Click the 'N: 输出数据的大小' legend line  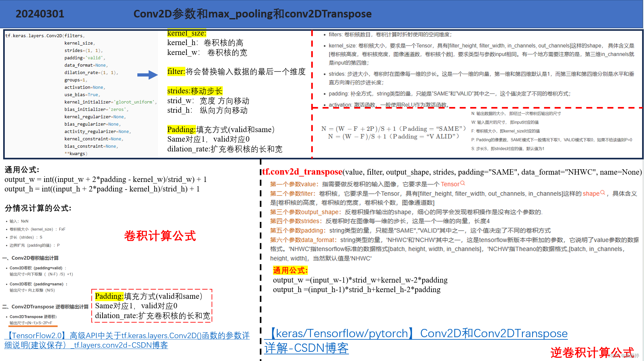pos(516,113)
